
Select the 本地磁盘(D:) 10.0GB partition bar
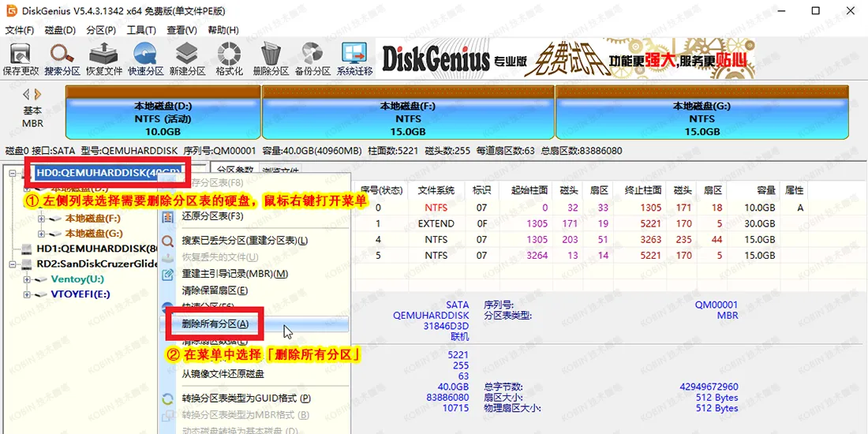[163, 112]
